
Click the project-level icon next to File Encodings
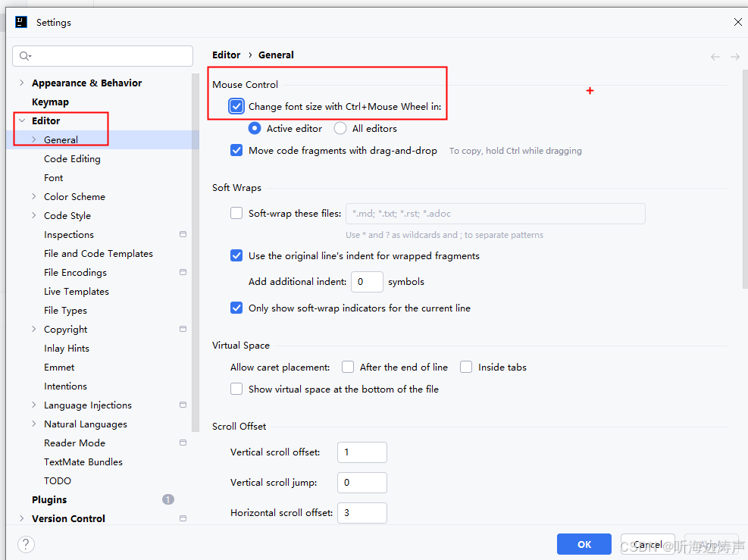(x=183, y=272)
